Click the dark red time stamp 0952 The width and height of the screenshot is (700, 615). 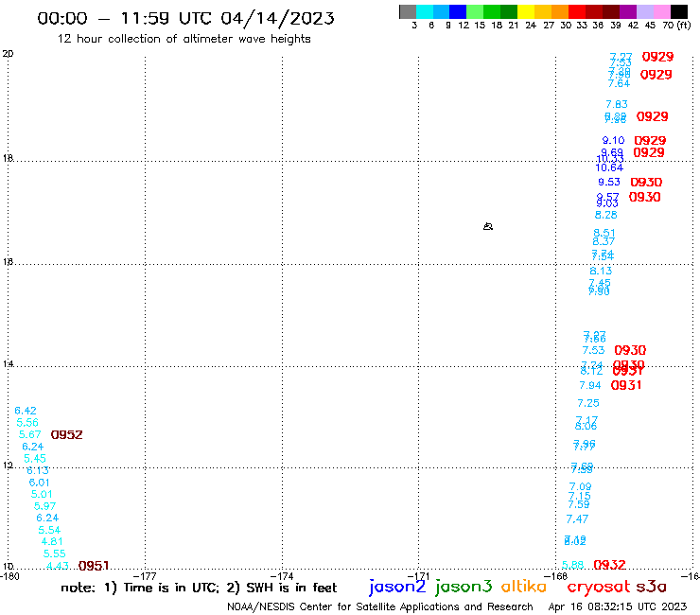click(x=66, y=434)
